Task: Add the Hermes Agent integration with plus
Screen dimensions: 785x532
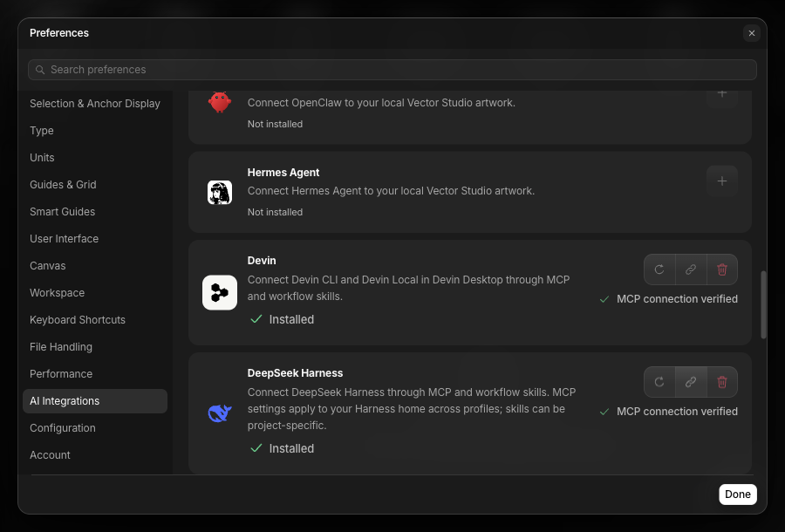Action: [x=722, y=181]
